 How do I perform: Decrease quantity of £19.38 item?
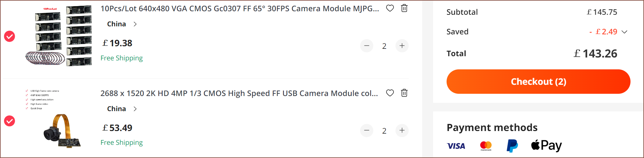(367, 46)
